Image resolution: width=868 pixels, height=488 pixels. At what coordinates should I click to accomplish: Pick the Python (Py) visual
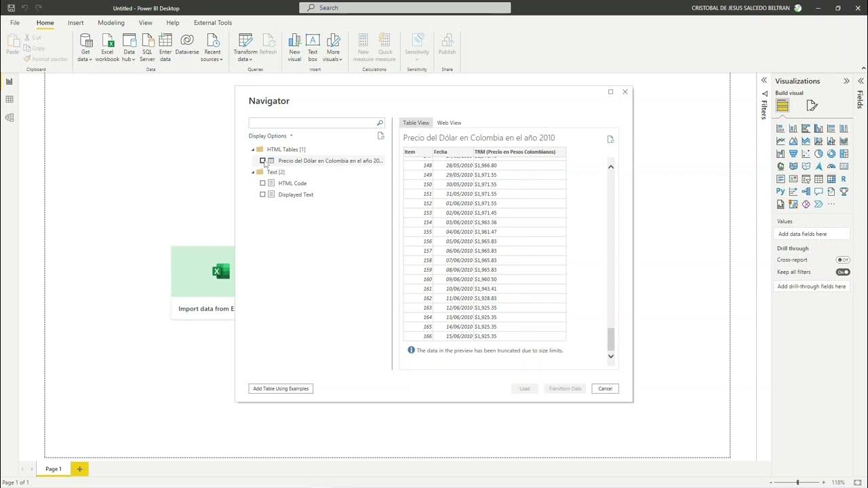(781, 192)
